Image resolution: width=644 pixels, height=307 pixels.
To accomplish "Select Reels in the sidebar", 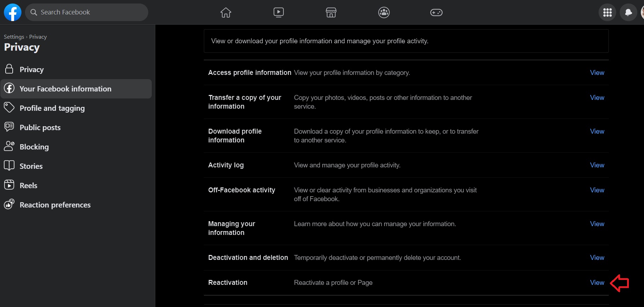I will pyautogui.click(x=76, y=185).
